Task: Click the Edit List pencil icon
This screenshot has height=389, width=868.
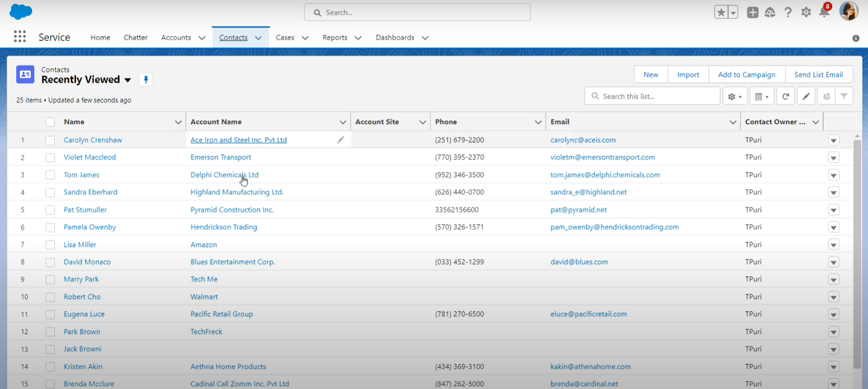Action: click(x=806, y=96)
